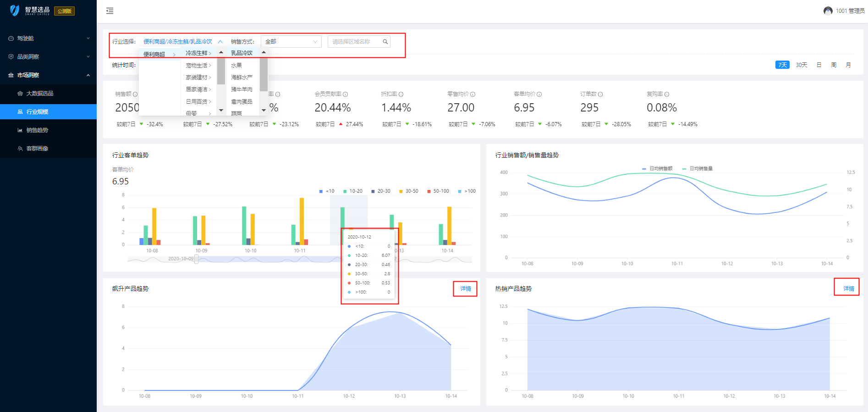Switch time range to 30天

point(801,65)
